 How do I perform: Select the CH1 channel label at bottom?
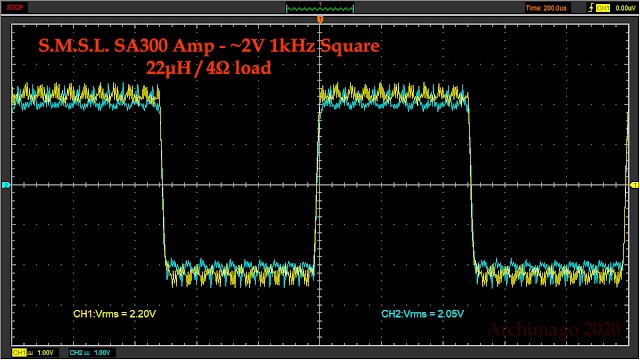[x=18, y=353]
